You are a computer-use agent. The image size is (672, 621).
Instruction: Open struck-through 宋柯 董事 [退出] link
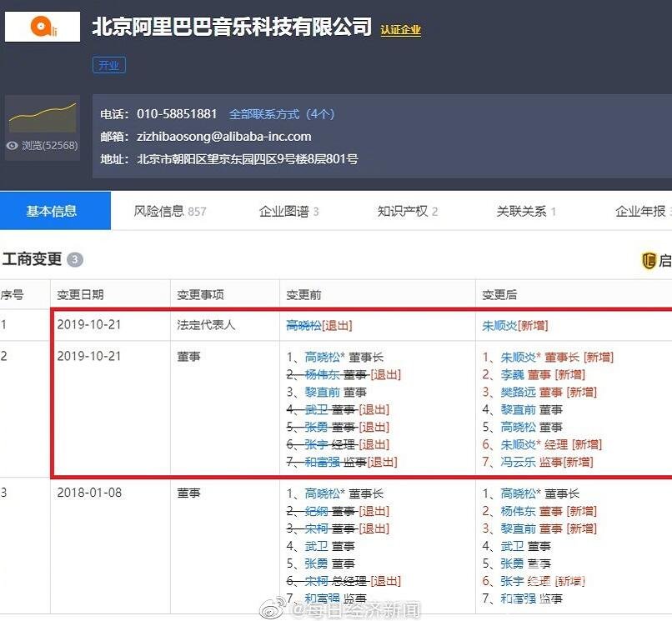pyautogui.click(x=338, y=528)
